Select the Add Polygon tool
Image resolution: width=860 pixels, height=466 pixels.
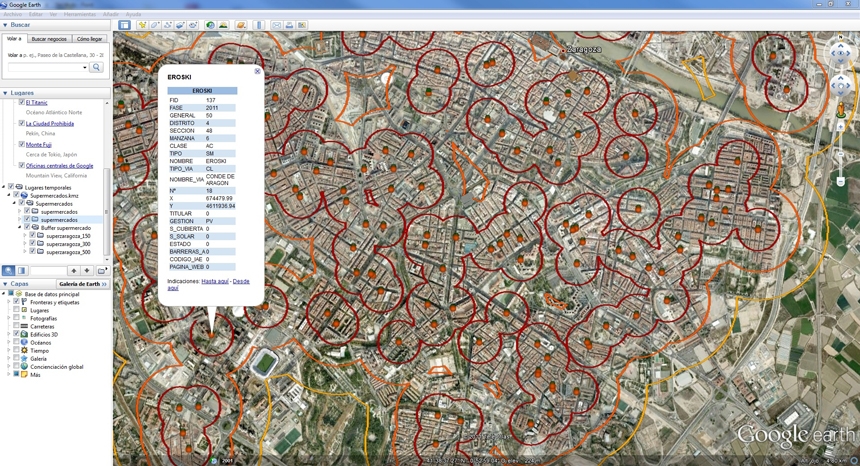155,25
